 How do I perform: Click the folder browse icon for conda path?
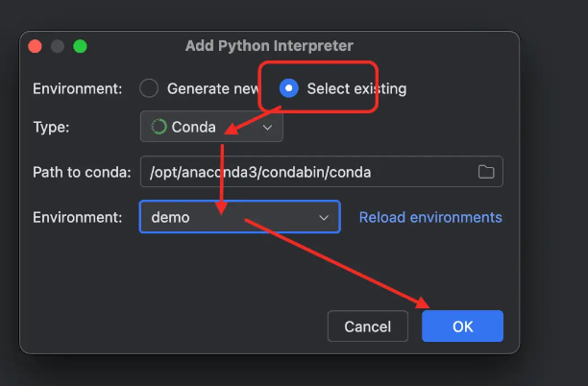486,172
